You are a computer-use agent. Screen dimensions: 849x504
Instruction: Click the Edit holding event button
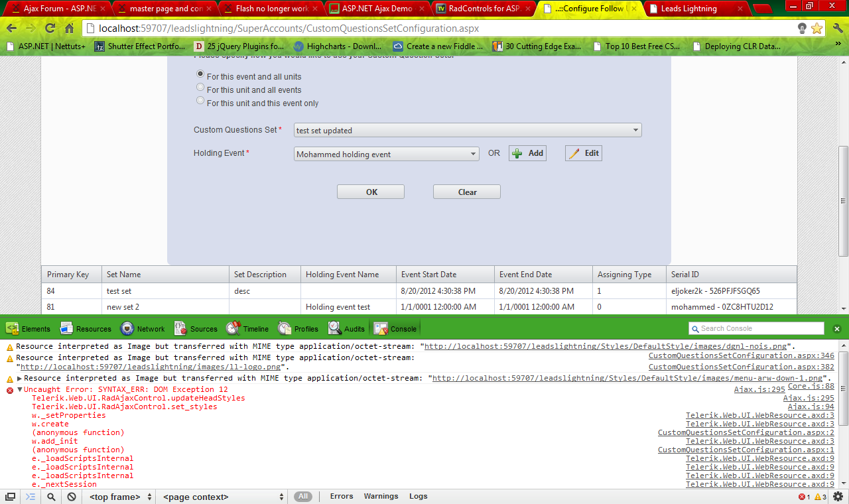(x=584, y=153)
